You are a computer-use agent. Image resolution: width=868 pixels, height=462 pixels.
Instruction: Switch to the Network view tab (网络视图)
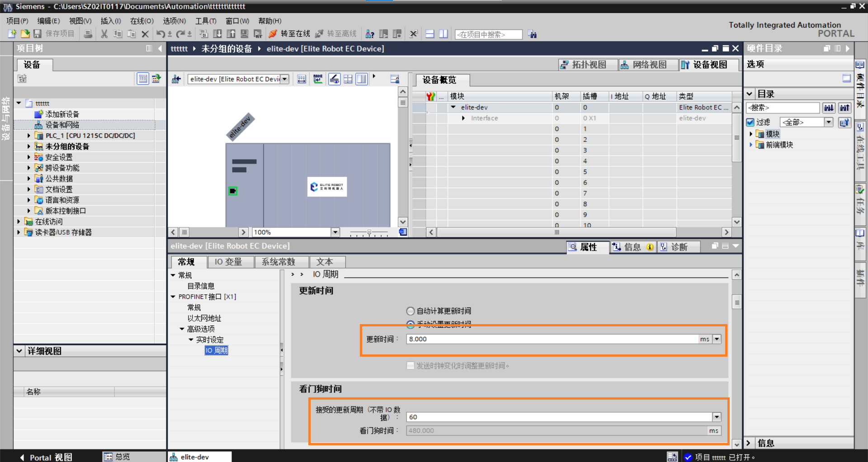point(643,65)
